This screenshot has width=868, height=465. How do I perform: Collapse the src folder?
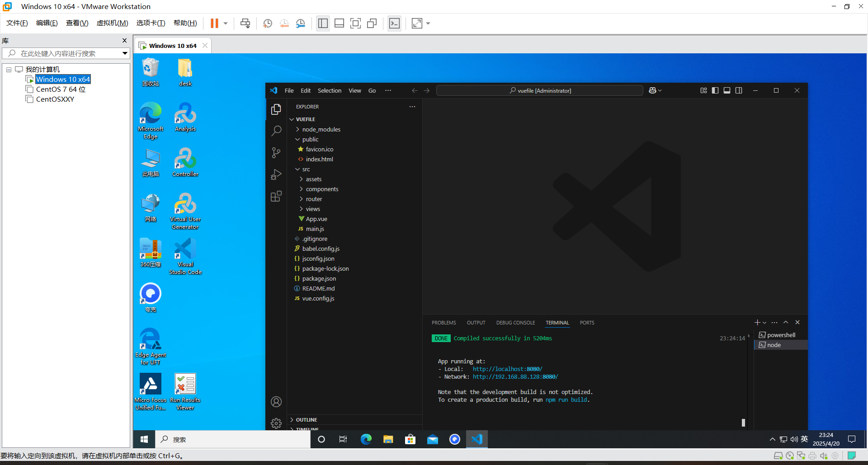tap(354, 169)
